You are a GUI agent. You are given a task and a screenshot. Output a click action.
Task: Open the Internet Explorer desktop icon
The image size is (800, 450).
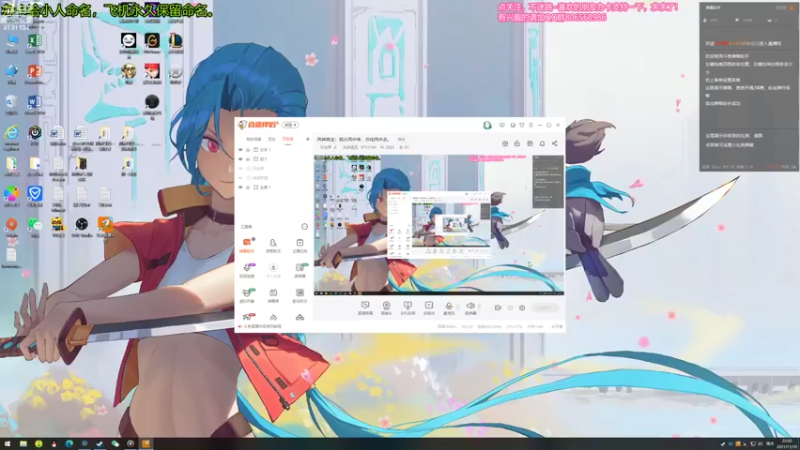pyautogui.click(x=11, y=136)
